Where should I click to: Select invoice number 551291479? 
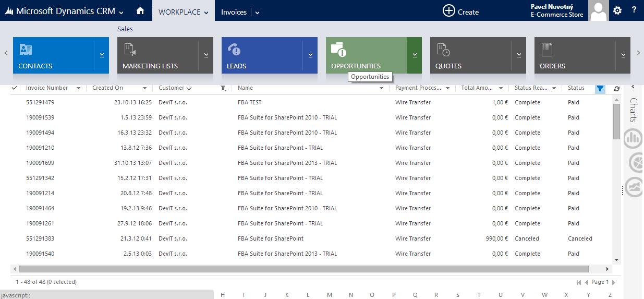pyautogui.click(x=40, y=102)
